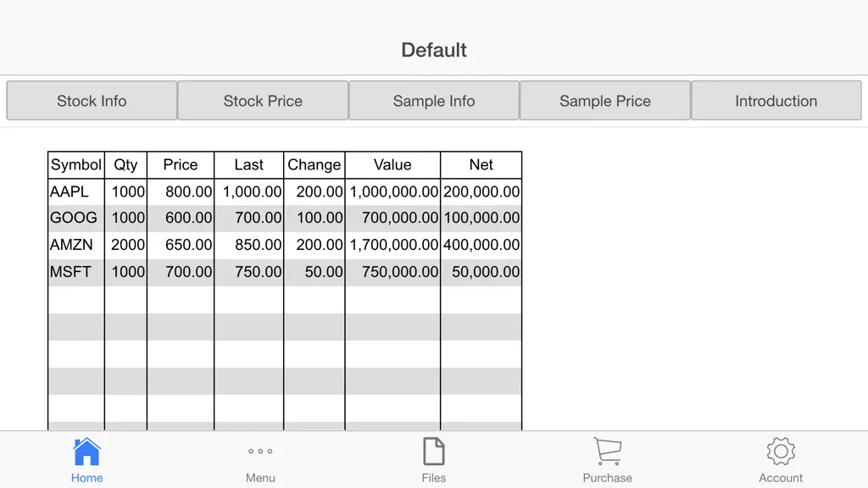Click the Net column header
868x488 pixels.
click(481, 165)
